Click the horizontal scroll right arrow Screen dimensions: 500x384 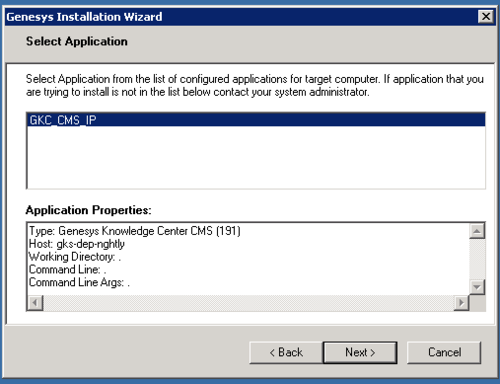[x=461, y=303]
